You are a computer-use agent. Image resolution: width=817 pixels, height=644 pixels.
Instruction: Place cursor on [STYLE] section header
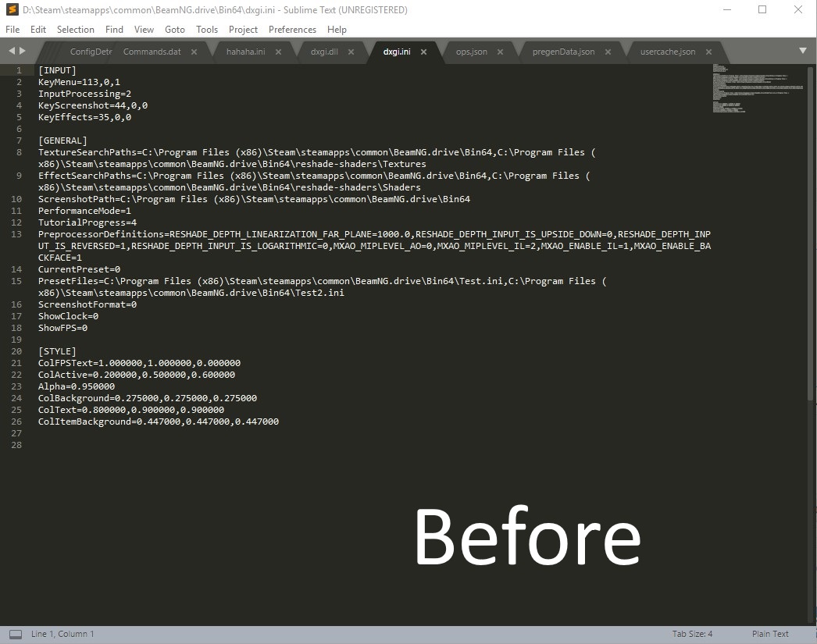57,351
